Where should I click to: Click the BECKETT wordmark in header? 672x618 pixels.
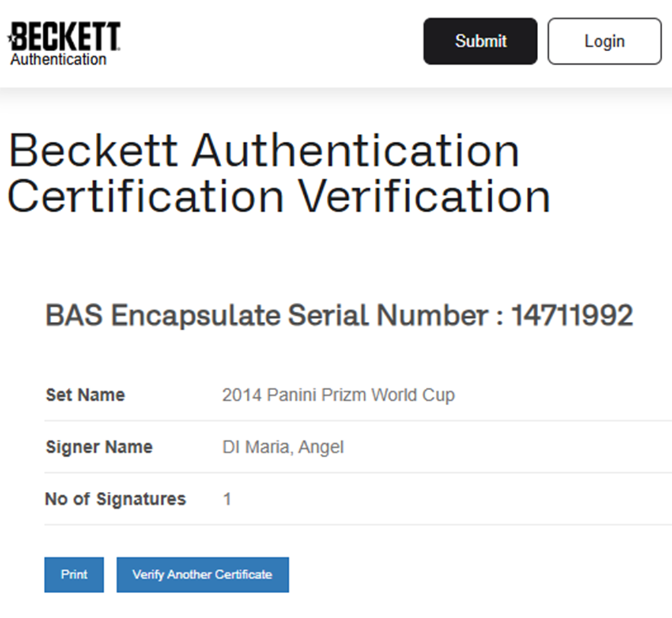67,37
